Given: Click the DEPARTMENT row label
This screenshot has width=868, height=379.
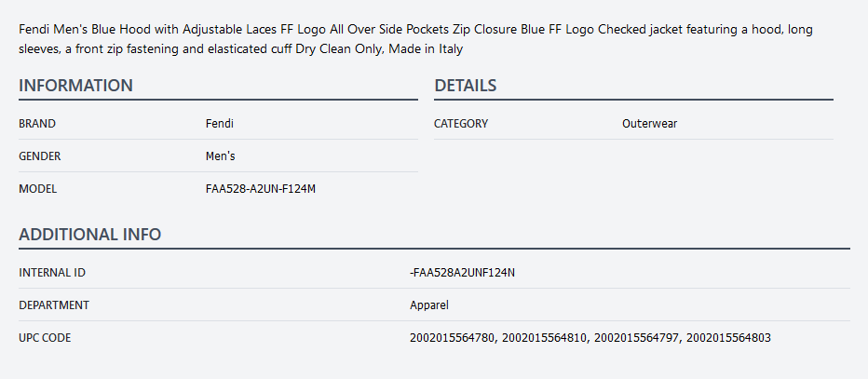Looking at the screenshot, I should [54, 305].
